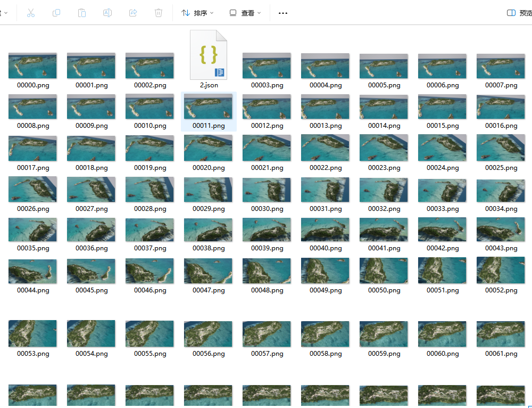The width and height of the screenshot is (532, 408).
Task: Click the Delete trash can icon
Action: click(159, 13)
